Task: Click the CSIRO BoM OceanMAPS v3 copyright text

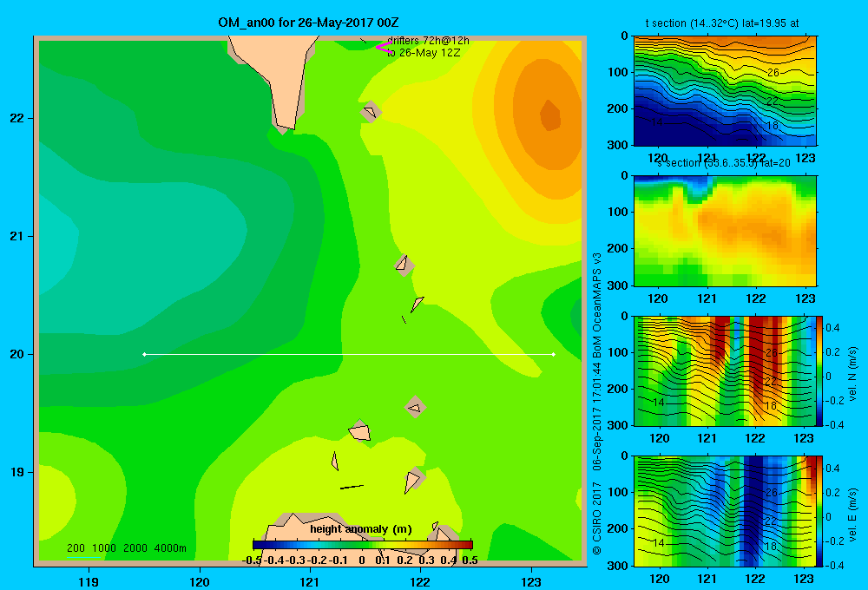Action: click(x=597, y=403)
